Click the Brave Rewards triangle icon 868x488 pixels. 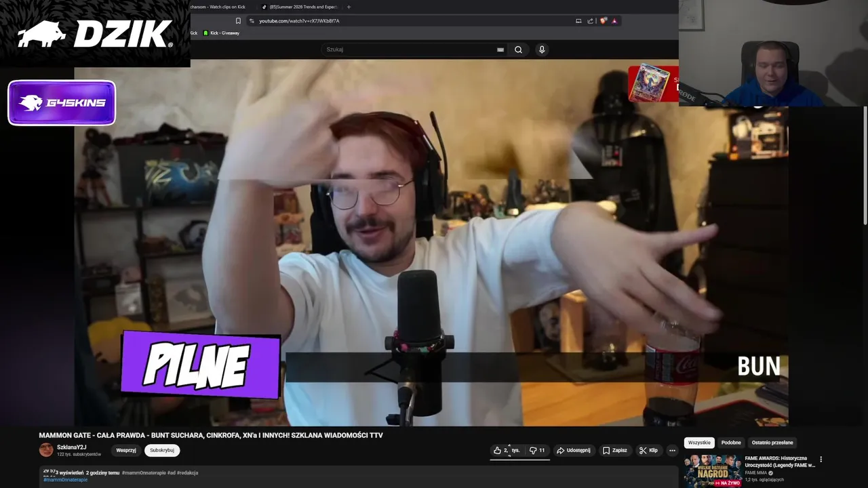[614, 21]
